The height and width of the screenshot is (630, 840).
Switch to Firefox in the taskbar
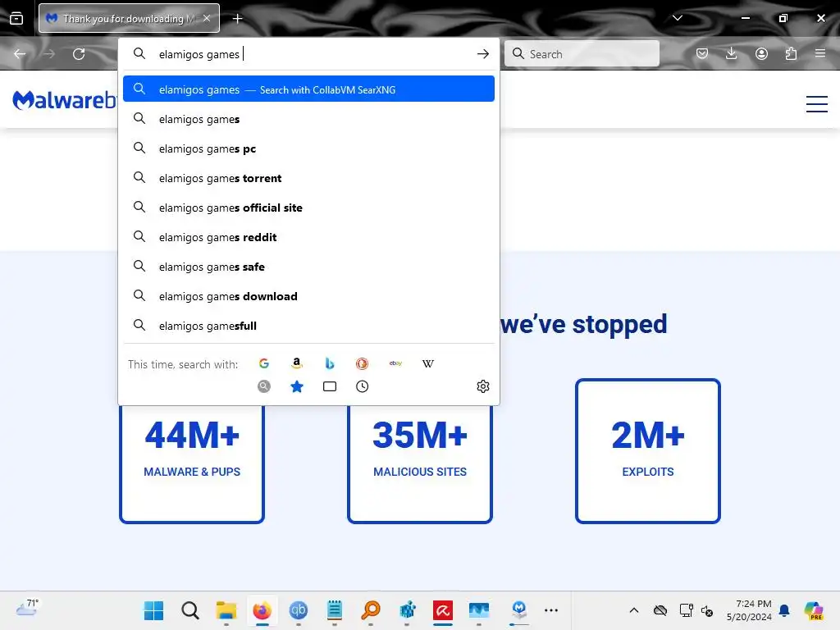262,610
